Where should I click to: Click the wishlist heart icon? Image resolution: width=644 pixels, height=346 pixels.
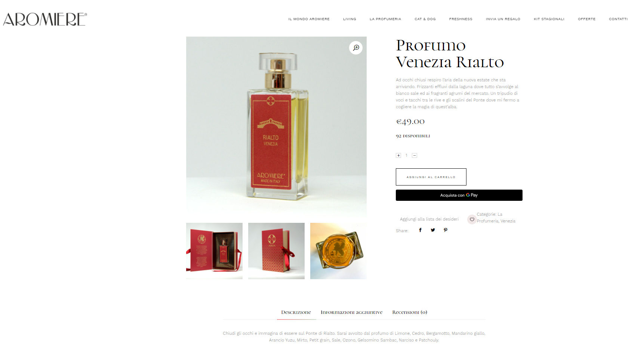point(472,219)
